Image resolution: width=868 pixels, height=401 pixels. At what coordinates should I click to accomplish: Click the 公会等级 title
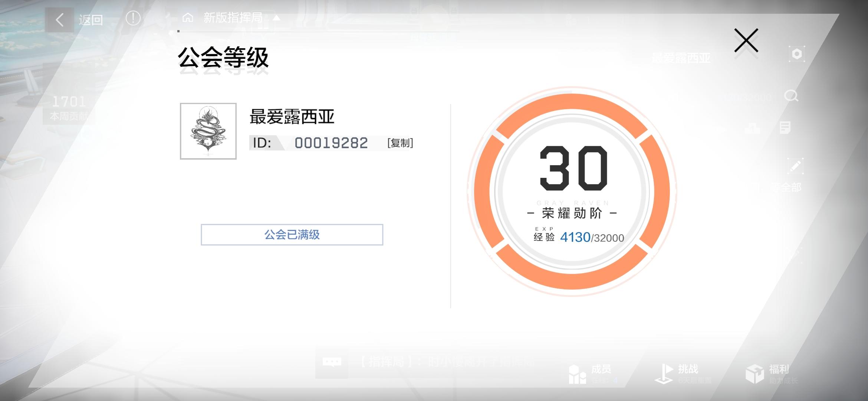pos(223,58)
